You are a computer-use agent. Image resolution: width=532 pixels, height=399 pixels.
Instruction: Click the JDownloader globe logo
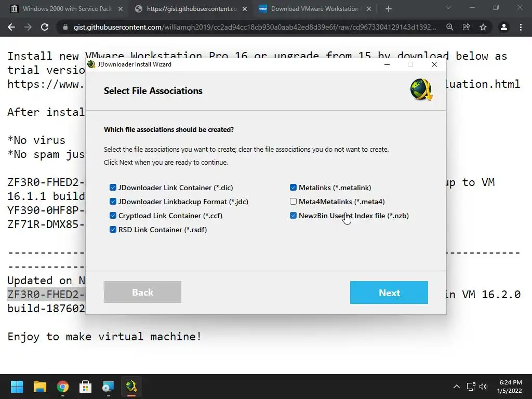tap(421, 90)
